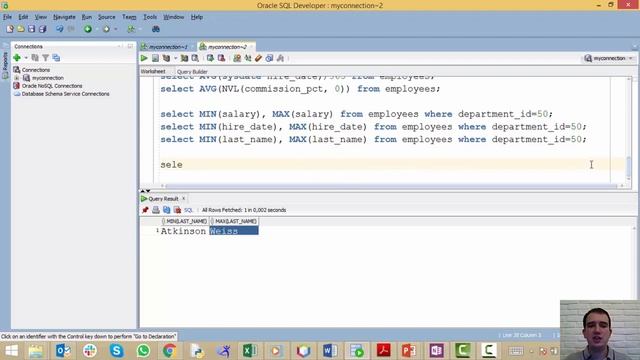640x360 pixels.
Task: Click the Unshared SQL Worksheet icon
Action: (237, 58)
